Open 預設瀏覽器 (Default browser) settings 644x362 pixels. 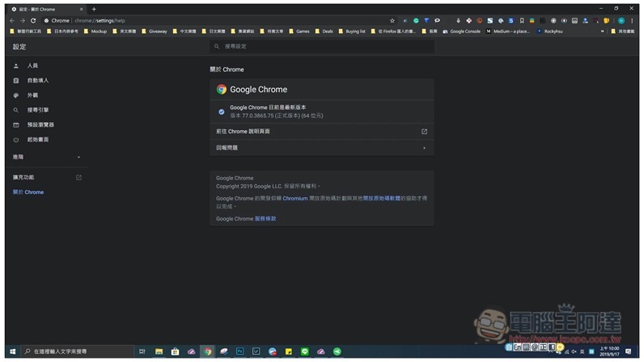(x=40, y=125)
